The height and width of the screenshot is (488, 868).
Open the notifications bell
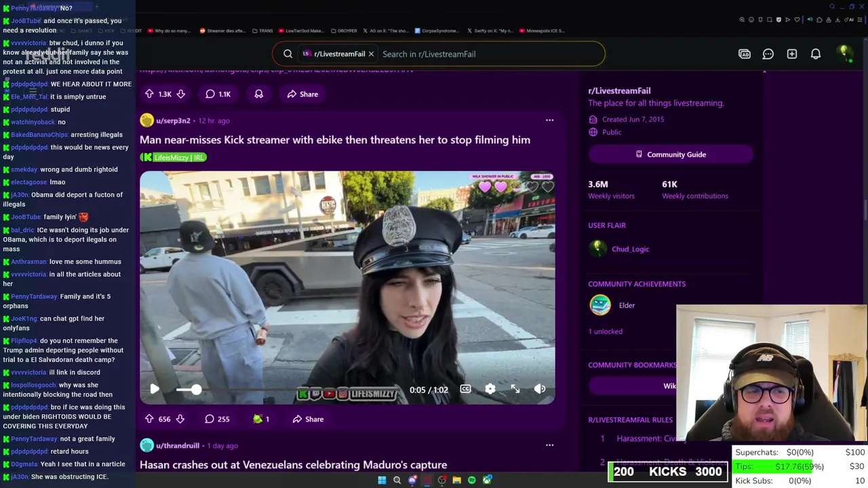[816, 54]
